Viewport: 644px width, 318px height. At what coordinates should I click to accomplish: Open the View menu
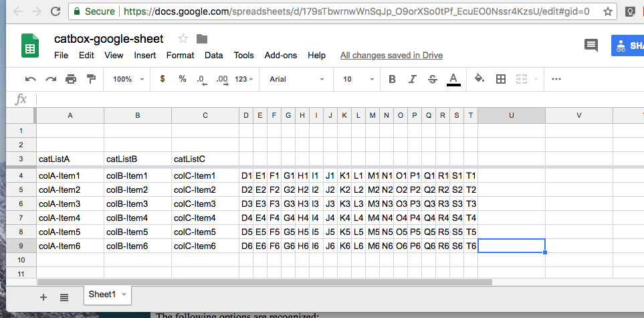(114, 55)
